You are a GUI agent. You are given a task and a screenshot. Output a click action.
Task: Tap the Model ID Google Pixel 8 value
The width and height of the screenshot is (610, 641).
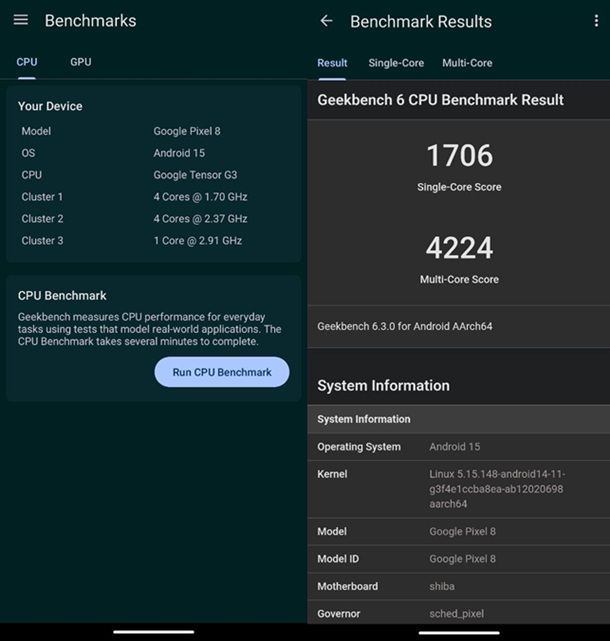tap(462, 559)
